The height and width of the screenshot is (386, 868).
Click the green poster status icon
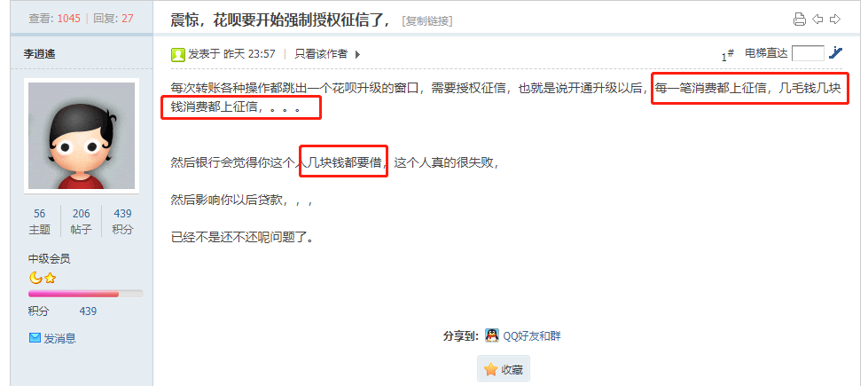coord(177,54)
